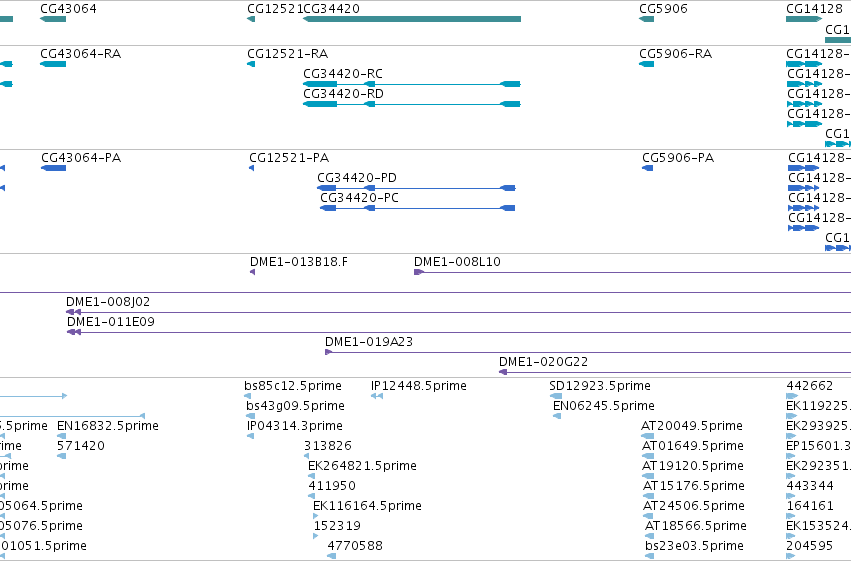851x561 pixels.
Task: Select the CG34420-RD transcript label
Action: click(344, 94)
